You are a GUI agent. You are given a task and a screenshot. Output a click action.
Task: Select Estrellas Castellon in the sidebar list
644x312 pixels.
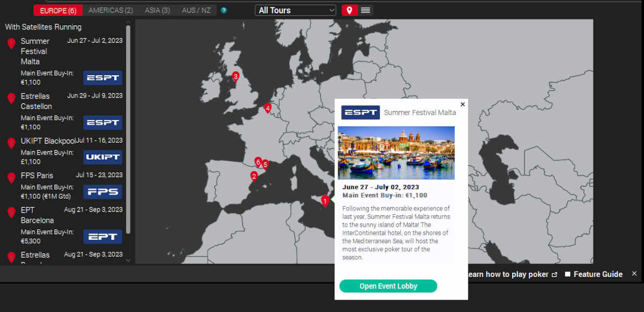(x=36, y=101)
